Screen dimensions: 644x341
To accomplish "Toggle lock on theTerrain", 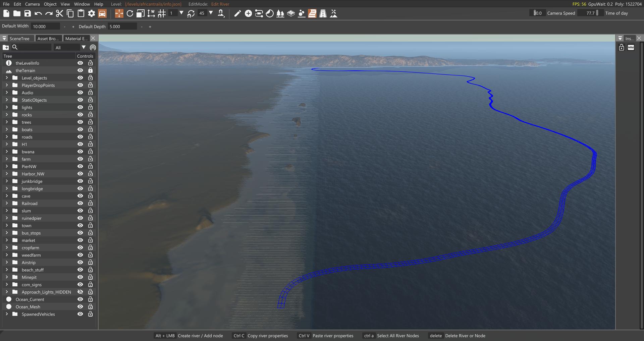I will point(90,70).
